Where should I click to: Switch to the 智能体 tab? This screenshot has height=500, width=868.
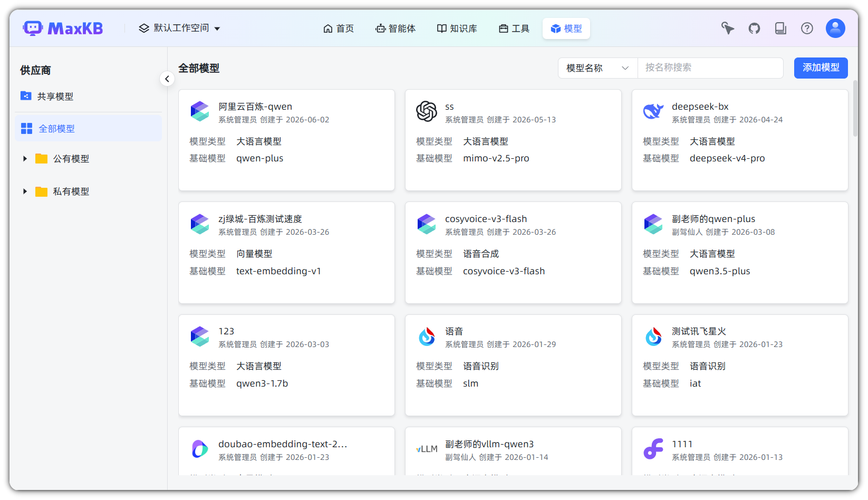point(396,28)
